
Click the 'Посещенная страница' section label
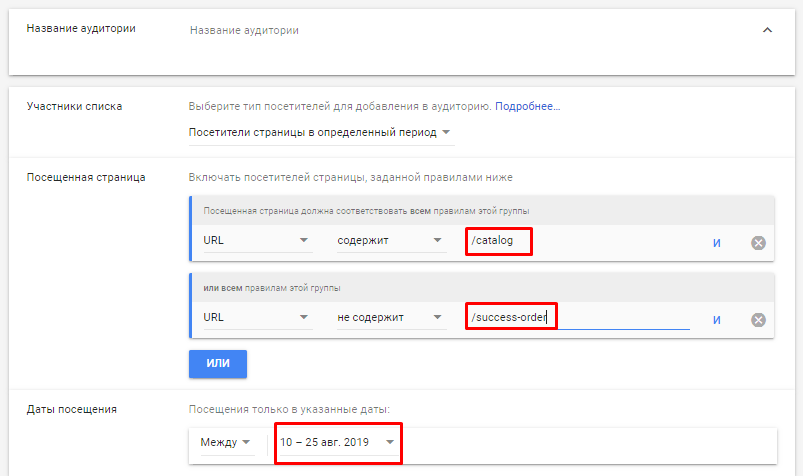85,177
